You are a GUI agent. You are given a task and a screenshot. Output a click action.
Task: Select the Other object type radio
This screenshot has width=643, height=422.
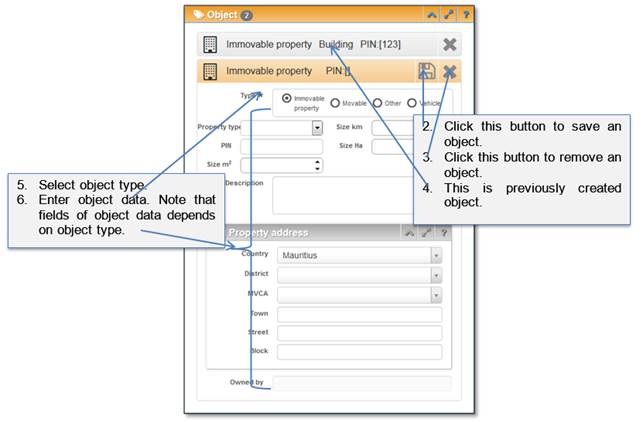(378, 102)
